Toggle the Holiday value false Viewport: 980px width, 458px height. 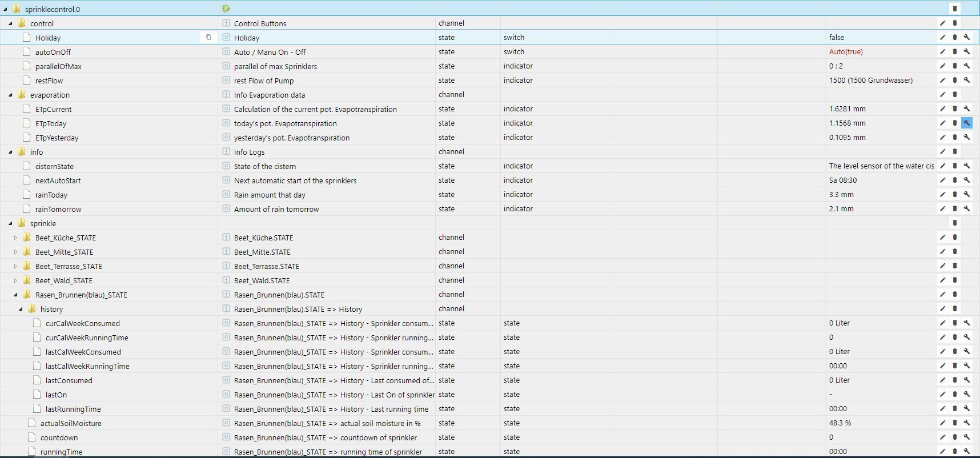tap(837, 37)
